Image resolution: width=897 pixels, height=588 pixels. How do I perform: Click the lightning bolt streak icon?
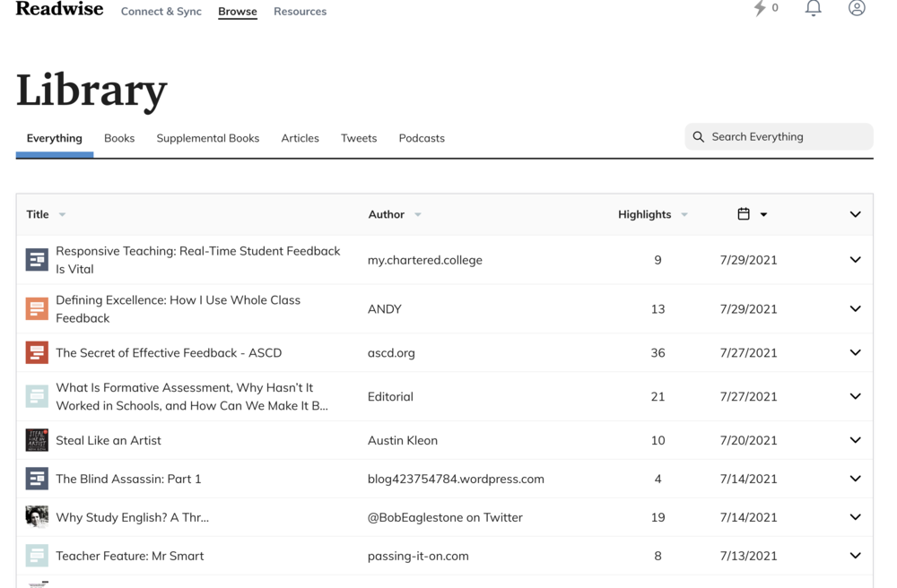759,8
